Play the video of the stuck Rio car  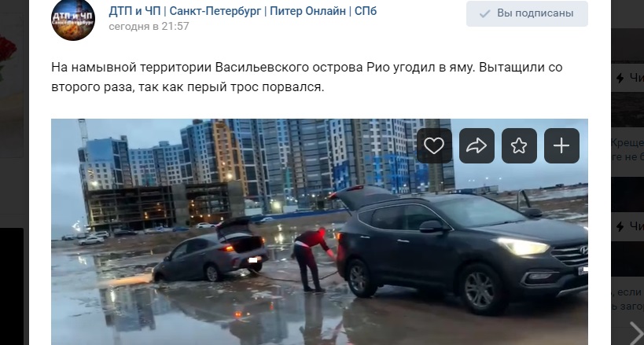click(319, 232)
